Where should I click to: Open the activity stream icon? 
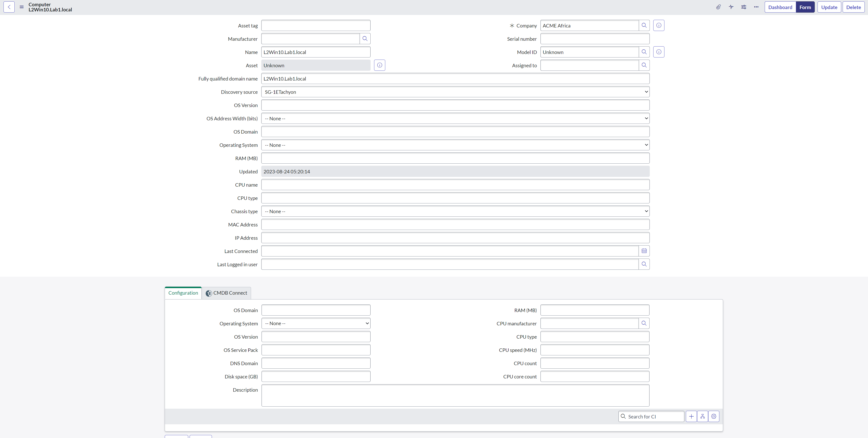(731, 7)
